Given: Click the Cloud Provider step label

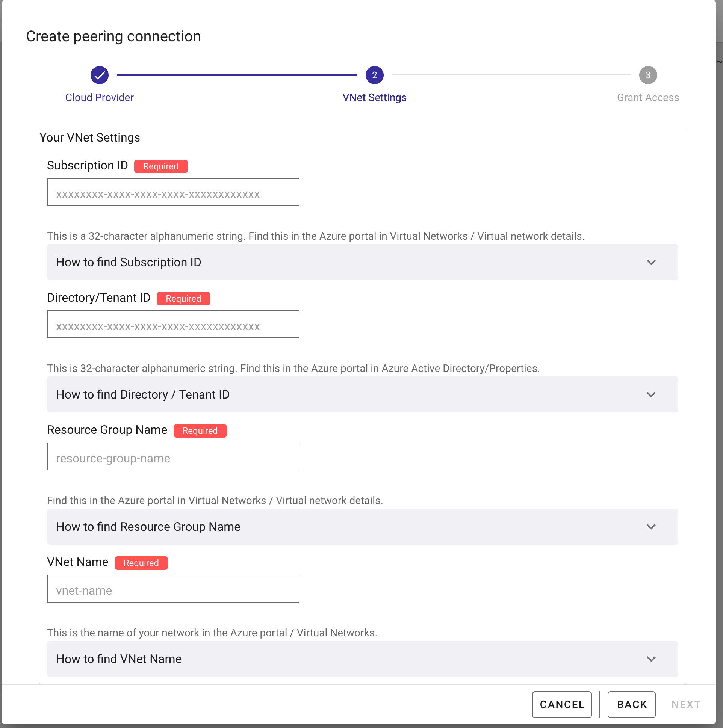Looking at the screenshot, I should 100,98.
